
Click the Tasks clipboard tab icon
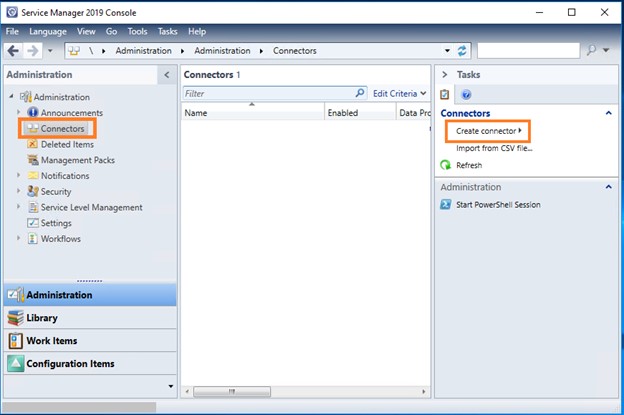point(445,95)
